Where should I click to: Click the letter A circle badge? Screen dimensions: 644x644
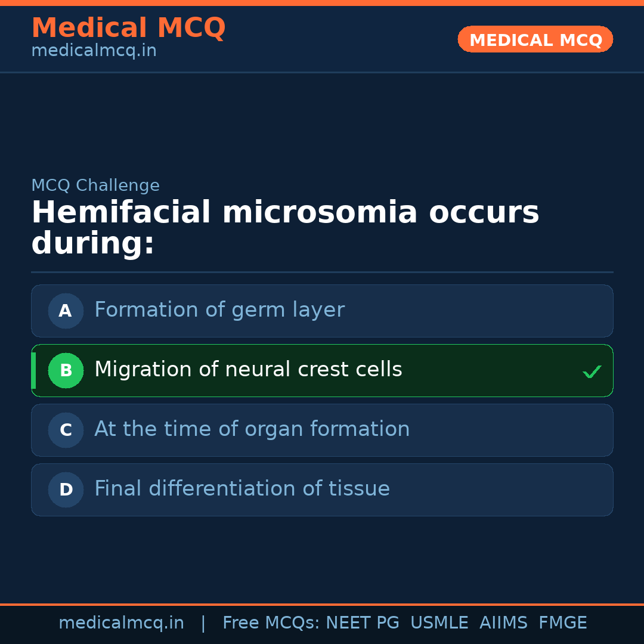[66, 311]
